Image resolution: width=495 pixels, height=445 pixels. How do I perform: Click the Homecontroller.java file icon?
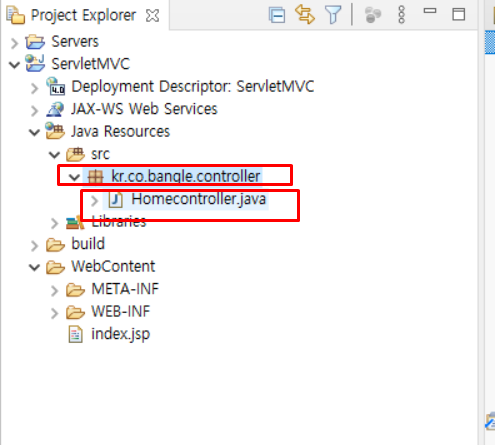click(x=116, y=200)
